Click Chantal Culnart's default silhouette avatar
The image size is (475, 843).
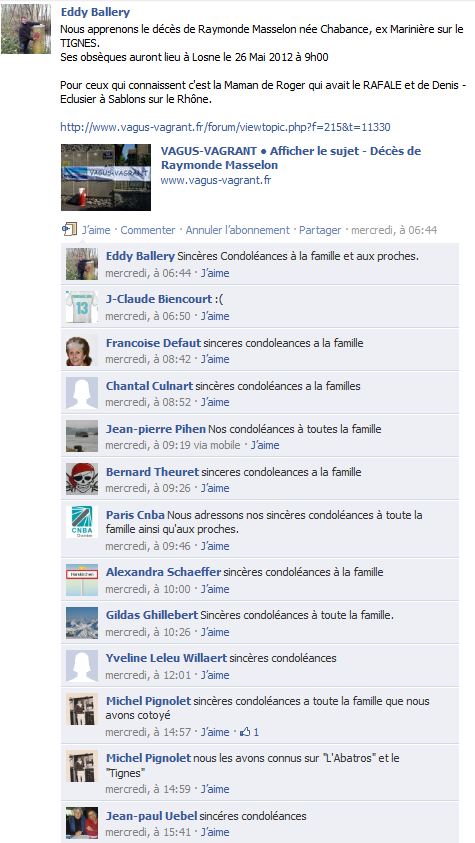point(82,392)
